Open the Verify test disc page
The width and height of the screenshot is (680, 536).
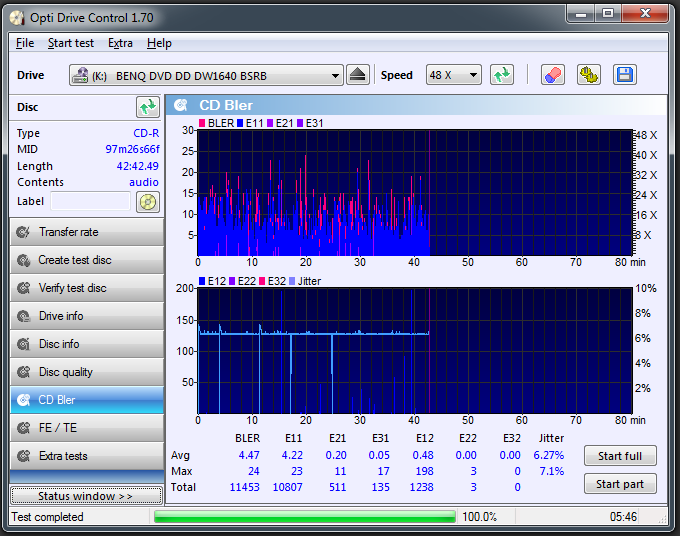[x=87, y=288]
